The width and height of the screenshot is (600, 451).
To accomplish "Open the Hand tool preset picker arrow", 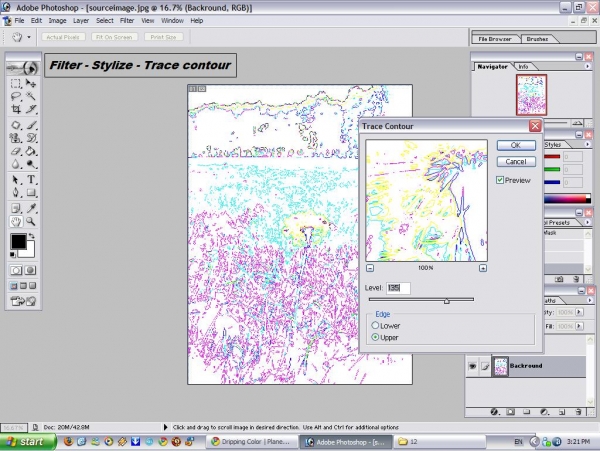I will pyautogui.click(x=29, y=37).
